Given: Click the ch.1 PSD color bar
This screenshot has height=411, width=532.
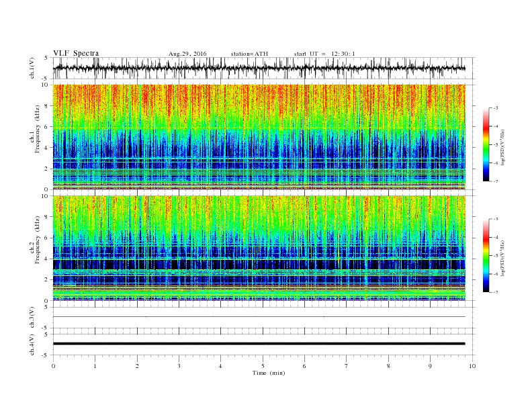Looking at the screenshot, I should (x=486, y=145).
